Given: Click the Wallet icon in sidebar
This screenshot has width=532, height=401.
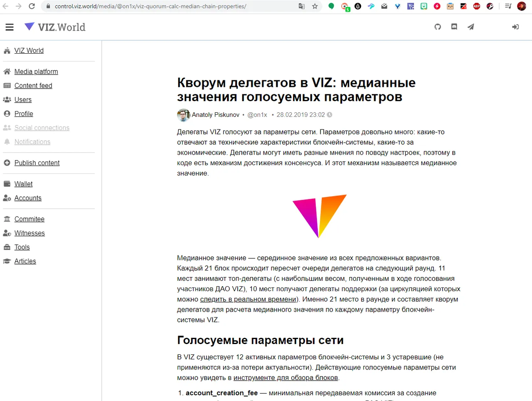Looking at the screenshot, I should [x=7, y=184].
